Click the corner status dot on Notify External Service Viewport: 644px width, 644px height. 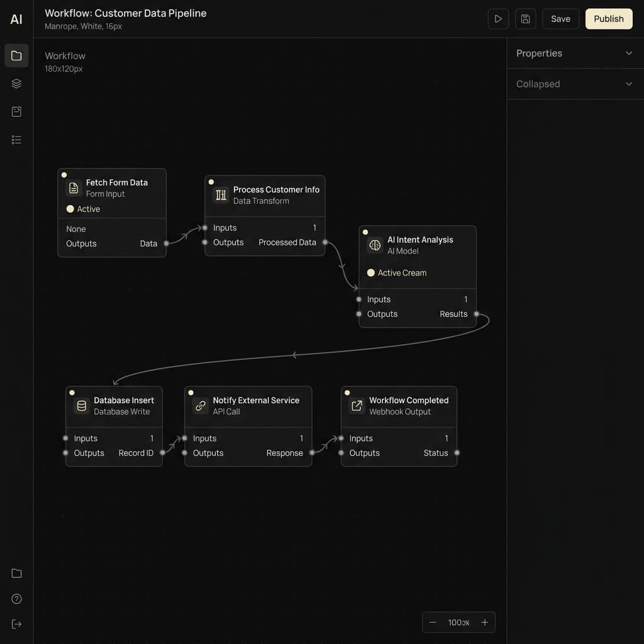tap(191, 392)
